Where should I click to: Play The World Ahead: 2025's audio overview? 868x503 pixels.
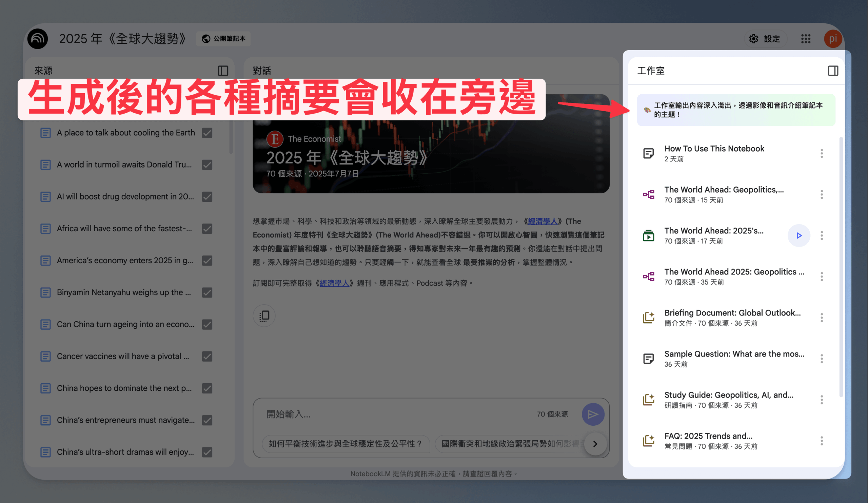pos(799,236)
